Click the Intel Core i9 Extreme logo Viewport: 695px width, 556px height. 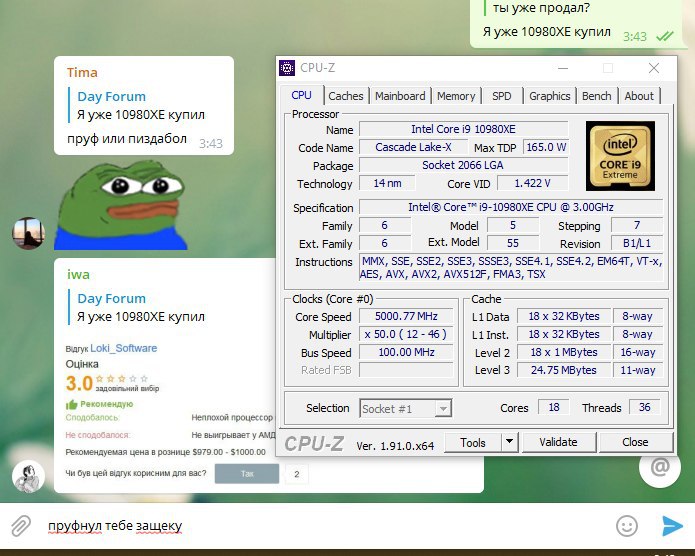pos(620,156)
